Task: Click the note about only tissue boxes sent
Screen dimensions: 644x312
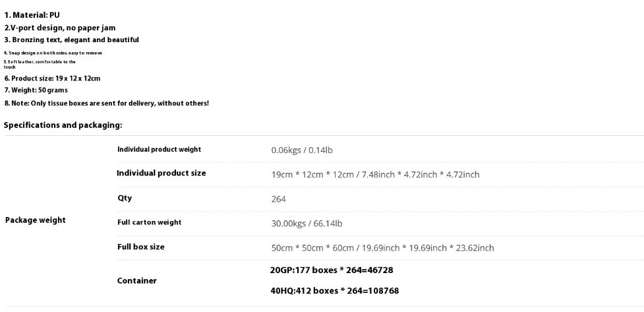Action: [107, 103]
